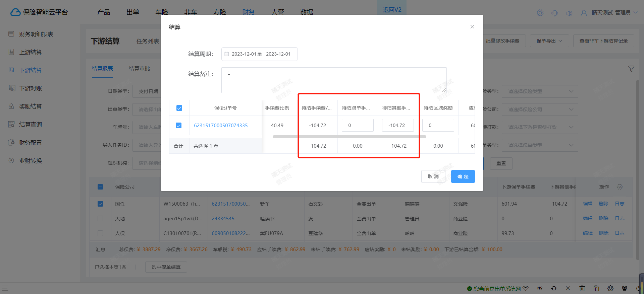This screenshot has height=294, width=644.
Task: Click the headset customer service icon
Action: point(554,13)
